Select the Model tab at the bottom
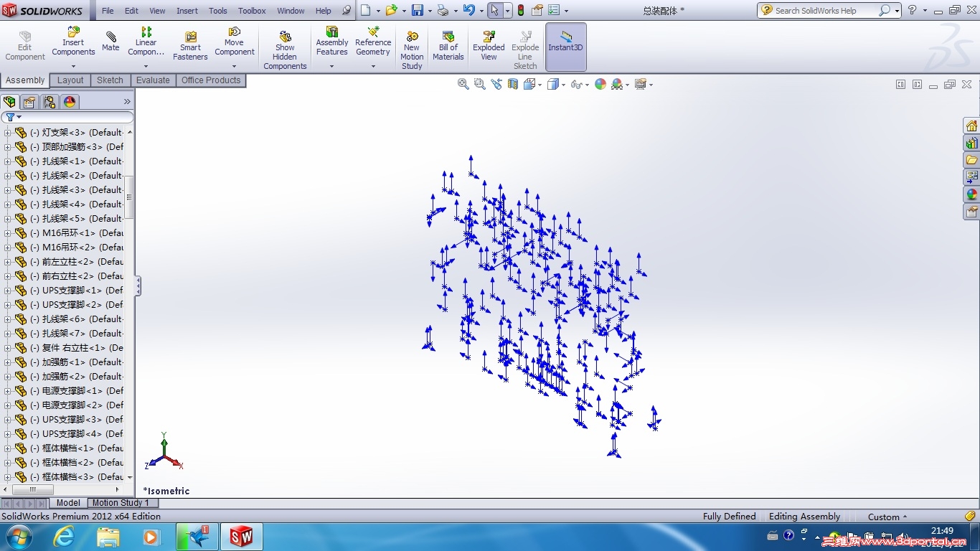Viewport: 980px width, 551px height. pos(68,503)
